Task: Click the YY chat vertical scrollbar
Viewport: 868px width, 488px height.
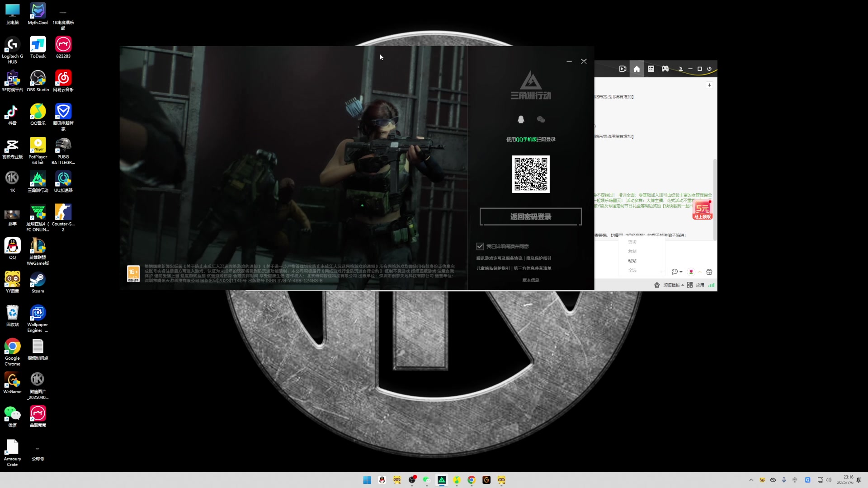Action: pyautogui.click(x=715, y=199)
